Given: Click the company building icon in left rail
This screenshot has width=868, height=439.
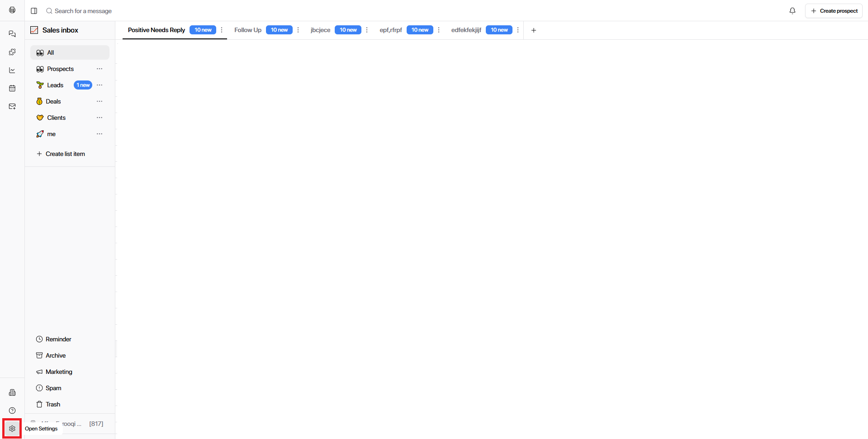Looking at the screenshot, I should click(x=12, y=392).
